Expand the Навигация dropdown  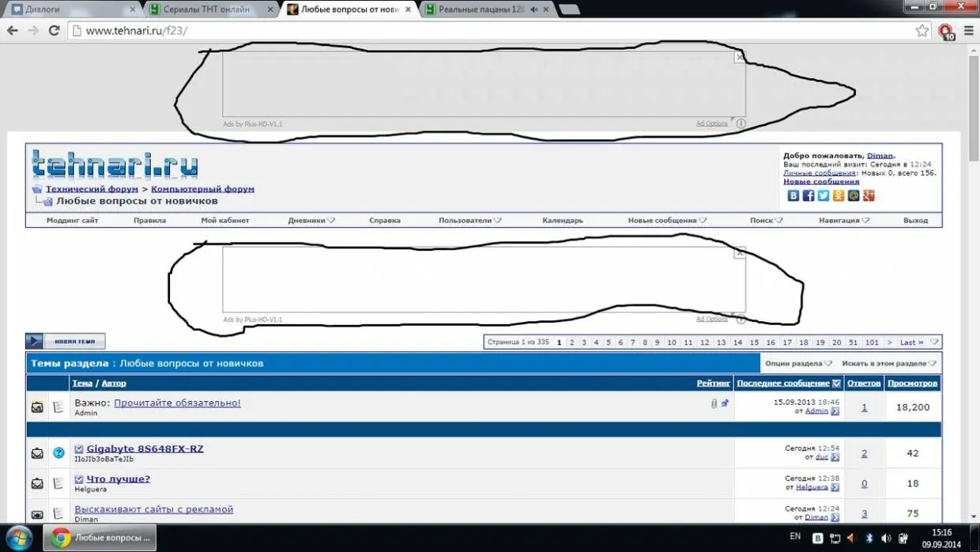coord(865,221)
